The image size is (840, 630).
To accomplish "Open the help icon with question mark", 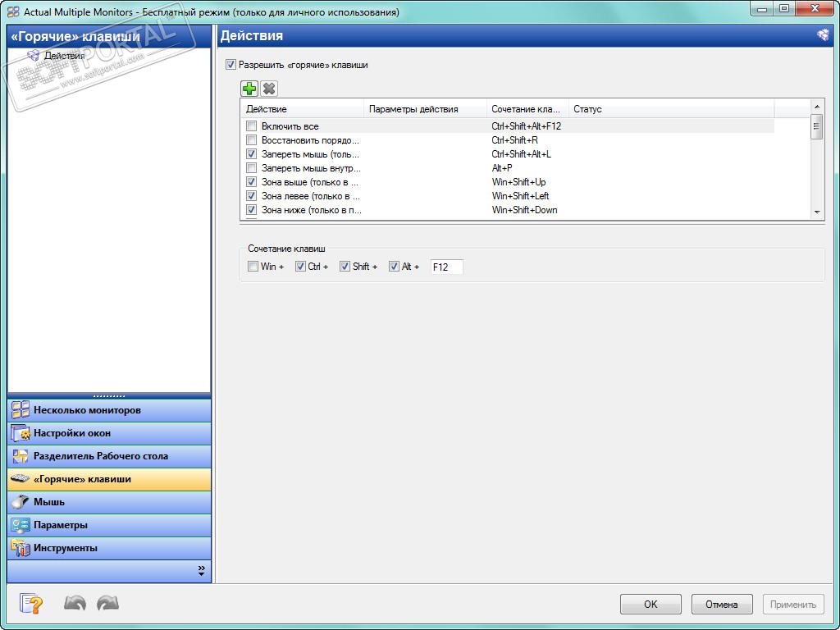I will tap(31, 604).
